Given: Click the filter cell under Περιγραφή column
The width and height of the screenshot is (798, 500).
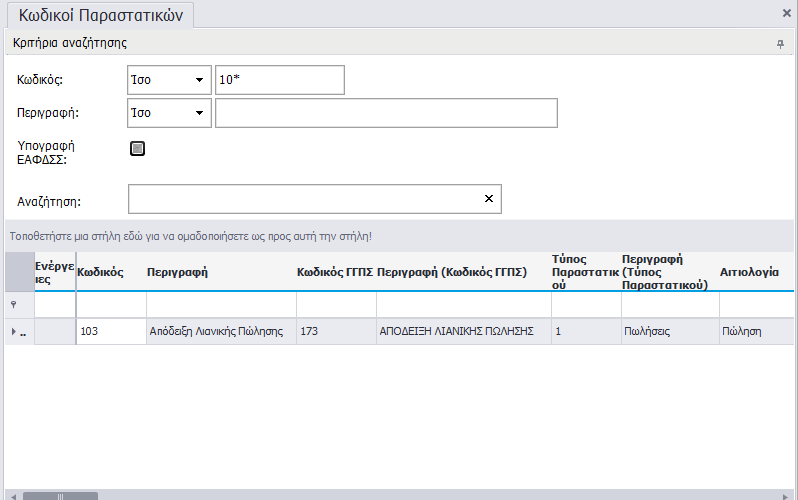Looking at the screenshot, I should point(220,304).
